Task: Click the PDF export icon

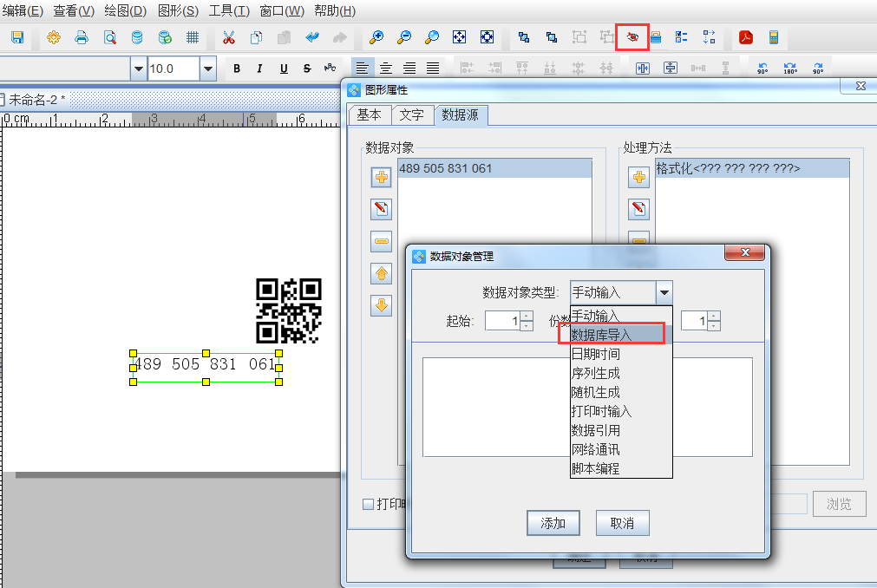Action: coord(745,37)
